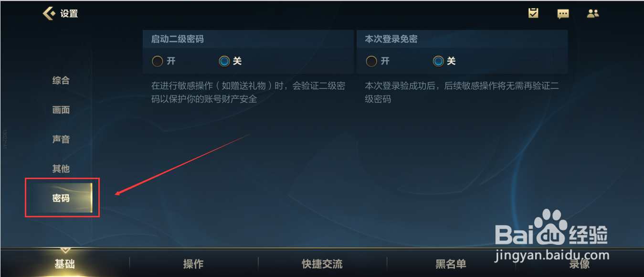Open the friends list icon
The image size is (644, 277).
tap(593, 13)
